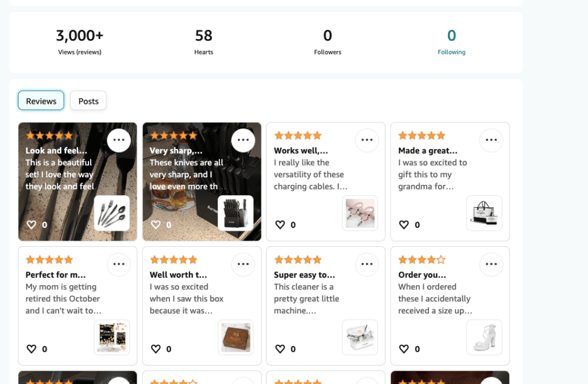Open more options on "Look and feel" review
The image size is (588, 384).
pyautogui.click(x=119, y=140)
